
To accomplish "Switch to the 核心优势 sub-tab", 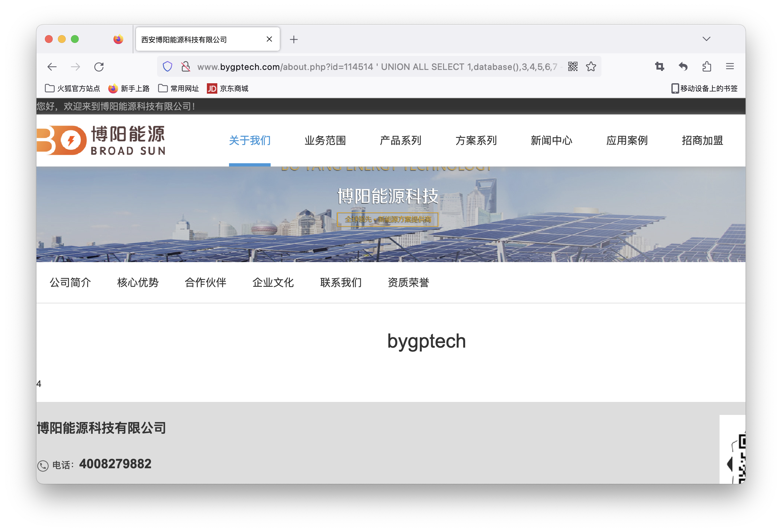I will [138, 283].
